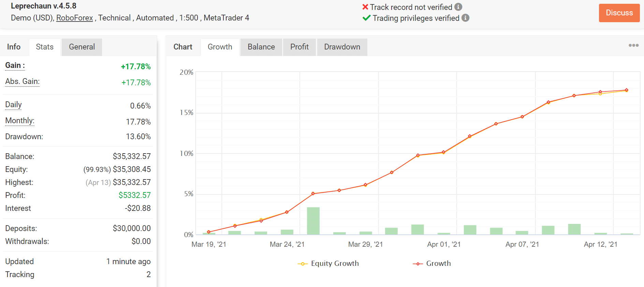Viewport: 644px width, 287px height.
Task: Click the last growth data point
Action: pyautogui.click(x=626, y=90)
